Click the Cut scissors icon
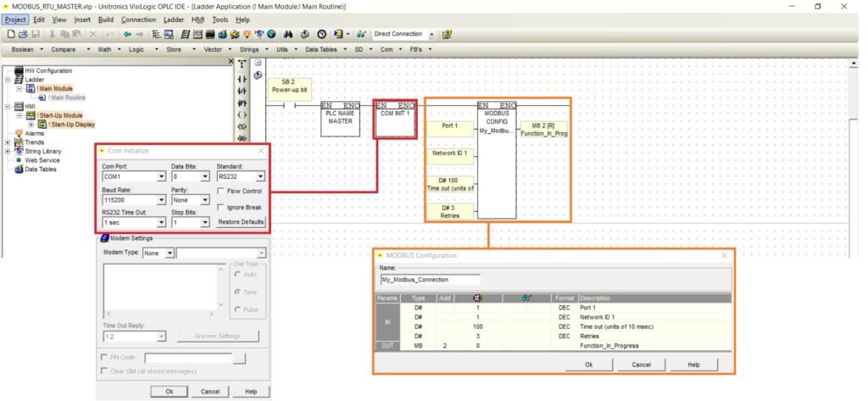868x401 pixels. click(x=52, y=35)
